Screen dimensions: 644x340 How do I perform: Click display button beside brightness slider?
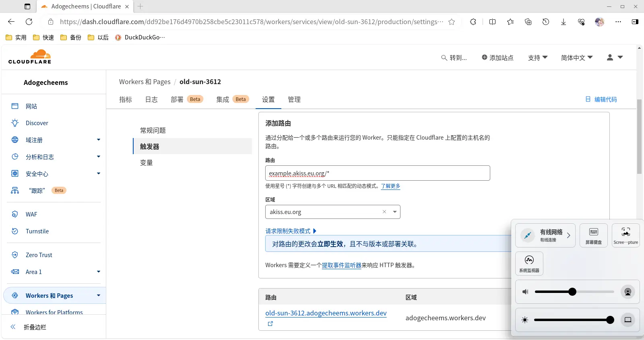(627, 320)
